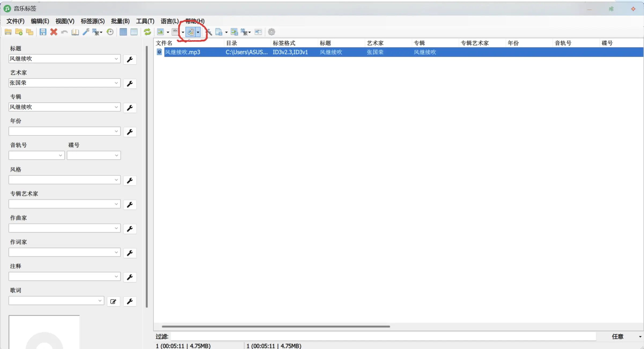Click the highlighted tag source icon
The width and height of the screenshot is (644, 349).
[x=190, y=32]
